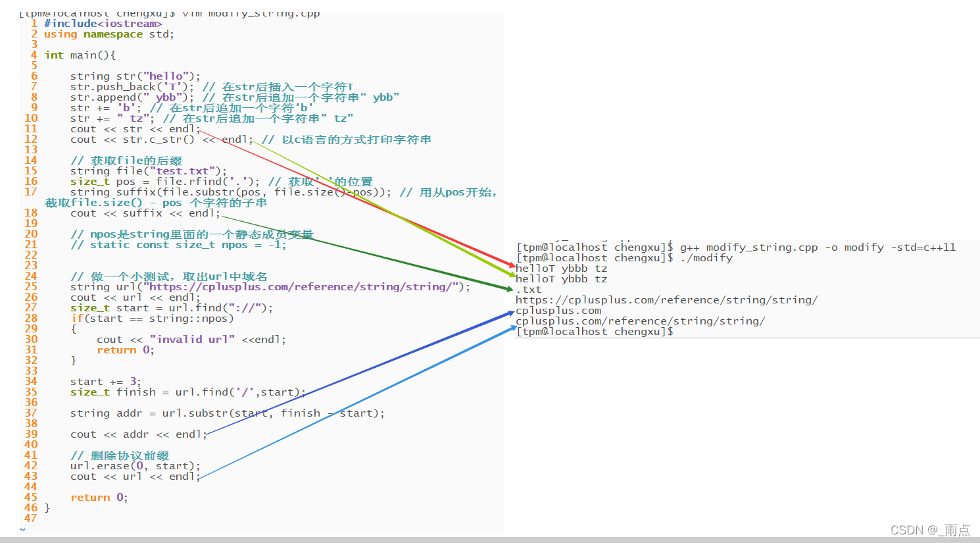
Task: Click the str.c_str() output statement
Action: pyautogui.click(x=162, y=140)
